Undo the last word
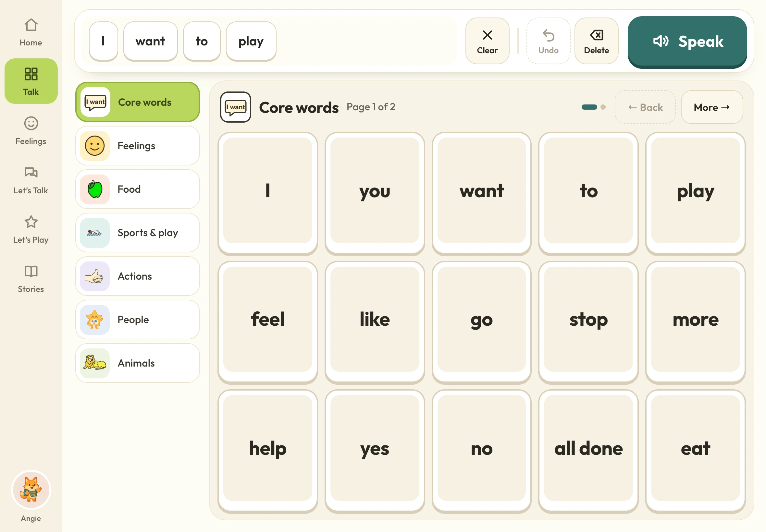 click(x=548, y=41)
